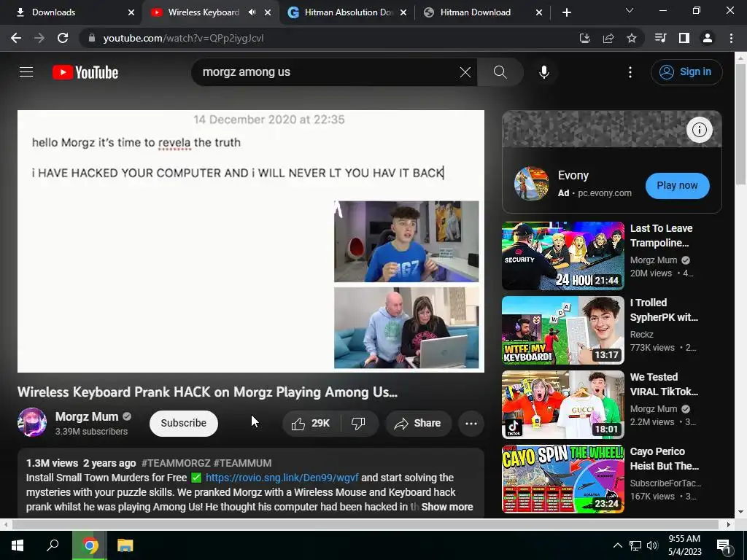Open We Tested VIRAL TikTok thumbnail
Screen dimensions: 747x560
tap(562, 404)
